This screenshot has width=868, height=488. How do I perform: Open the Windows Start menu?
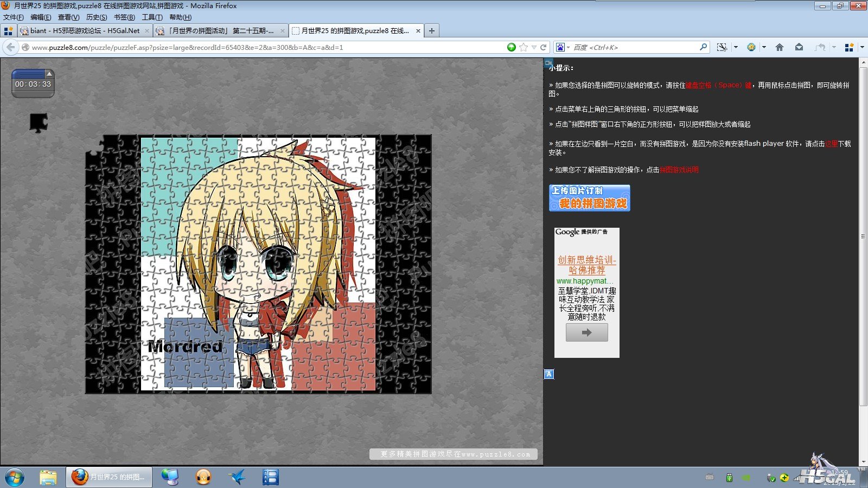pos(15,477)
